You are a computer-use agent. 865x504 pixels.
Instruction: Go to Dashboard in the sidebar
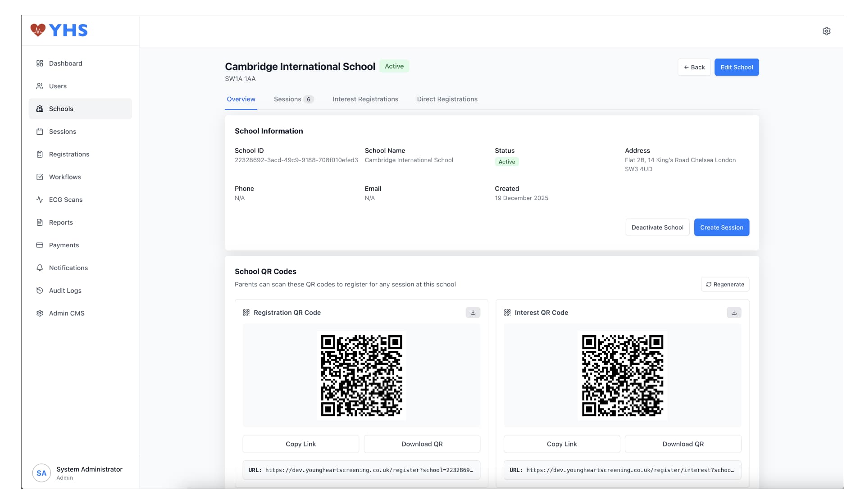coord(80,64)
